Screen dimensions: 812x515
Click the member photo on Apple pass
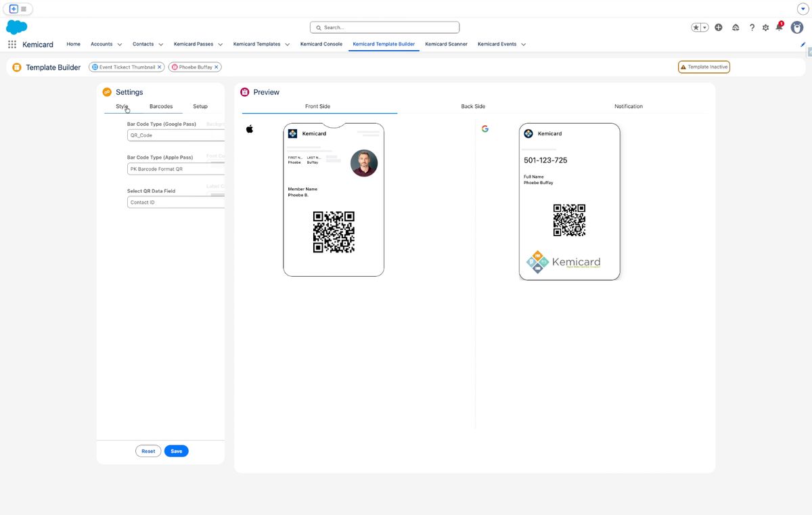(x=364, y=163)
